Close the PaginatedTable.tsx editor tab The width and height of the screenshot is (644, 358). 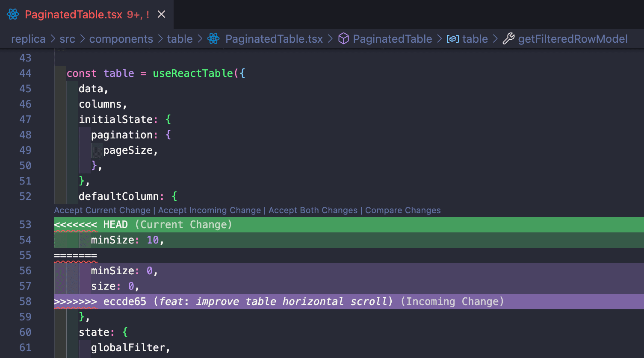tap(161, 14)
